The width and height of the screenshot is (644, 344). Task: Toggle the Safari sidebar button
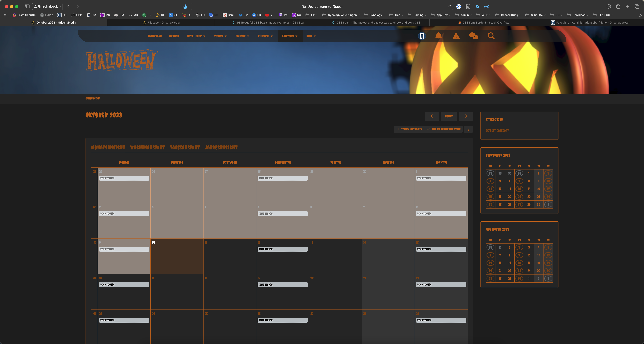27,6
